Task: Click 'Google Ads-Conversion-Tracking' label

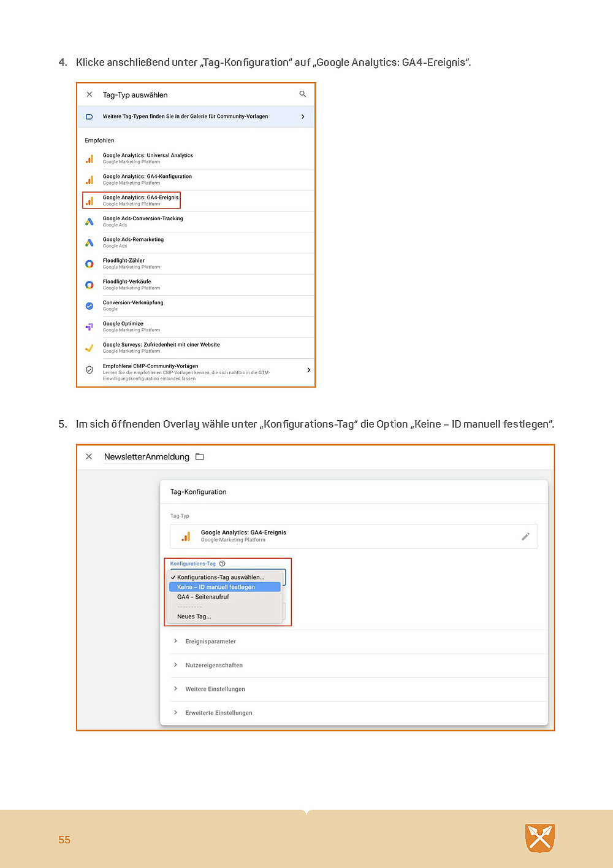Action: (x=143, y=218)
